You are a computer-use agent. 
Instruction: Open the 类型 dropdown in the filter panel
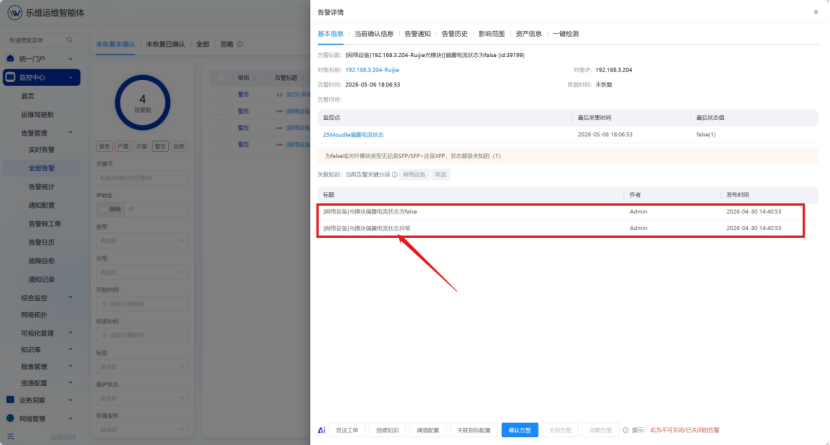(x=142, y=241)
